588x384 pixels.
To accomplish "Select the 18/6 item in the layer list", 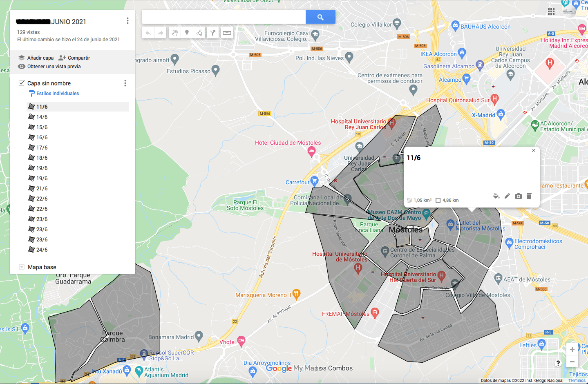I will point(78,158).
